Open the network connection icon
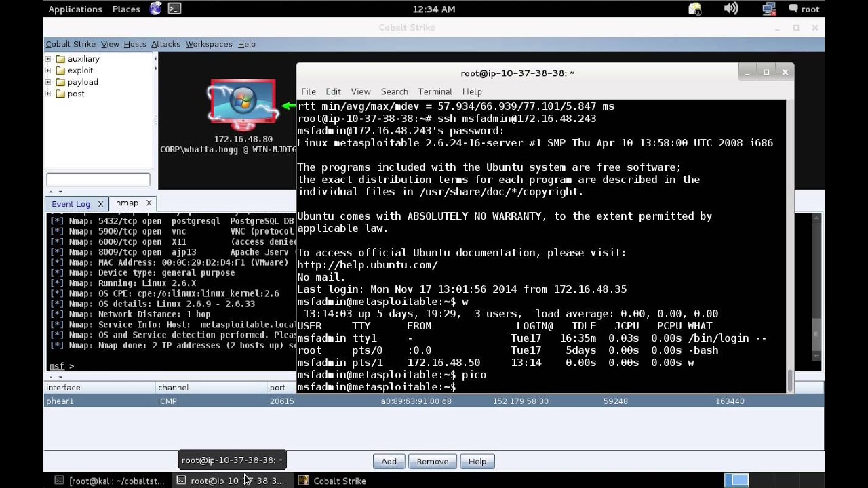 tap(768, 9)
